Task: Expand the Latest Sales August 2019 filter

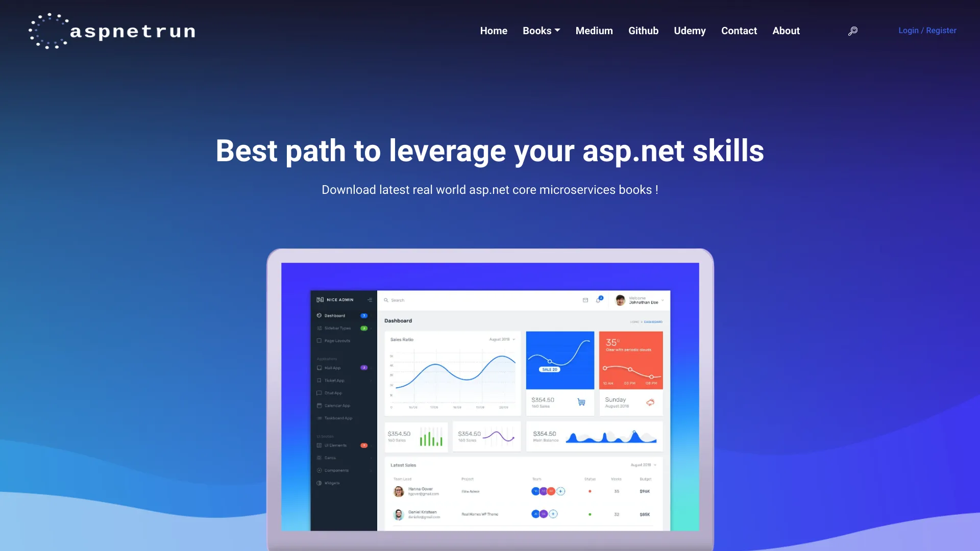Action: pos(658,465)
